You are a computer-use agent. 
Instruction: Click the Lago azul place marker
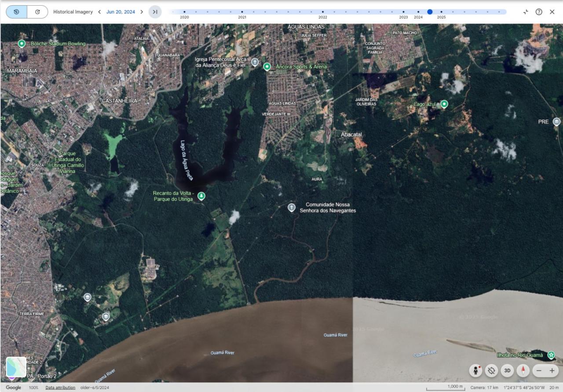(x=444, y=104)
